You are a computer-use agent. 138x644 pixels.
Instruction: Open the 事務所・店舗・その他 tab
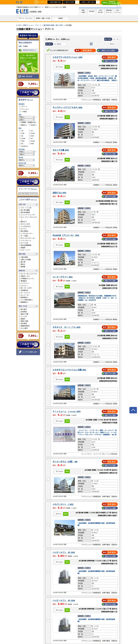[43, 18]
